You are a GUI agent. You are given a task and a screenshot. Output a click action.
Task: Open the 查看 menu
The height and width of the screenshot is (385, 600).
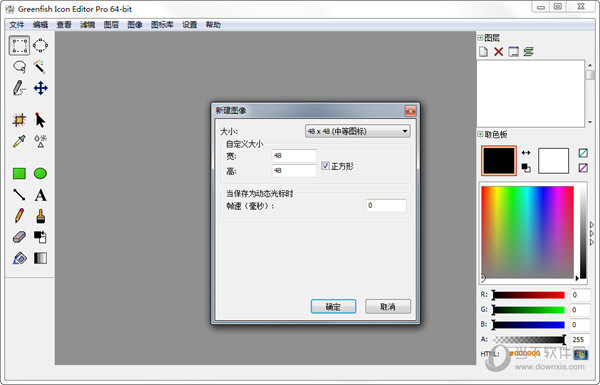[64, 25]
